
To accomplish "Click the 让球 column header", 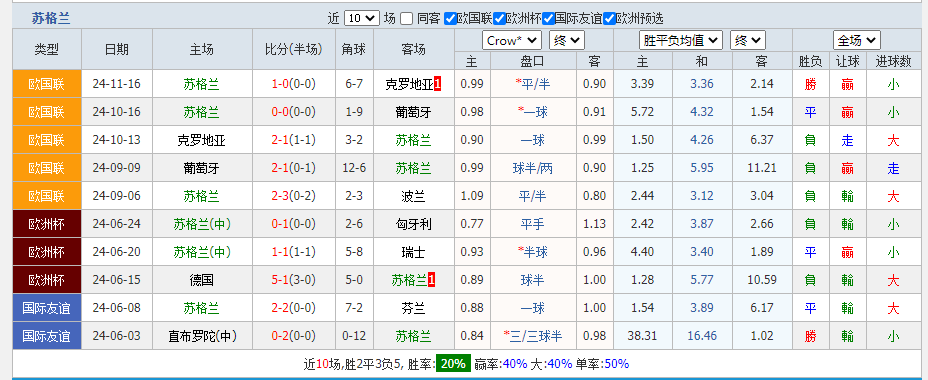I will 847,61.
